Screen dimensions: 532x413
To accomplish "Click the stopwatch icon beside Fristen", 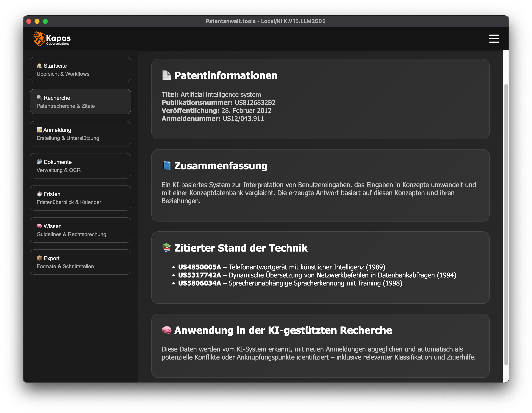I will pos(39,194).
